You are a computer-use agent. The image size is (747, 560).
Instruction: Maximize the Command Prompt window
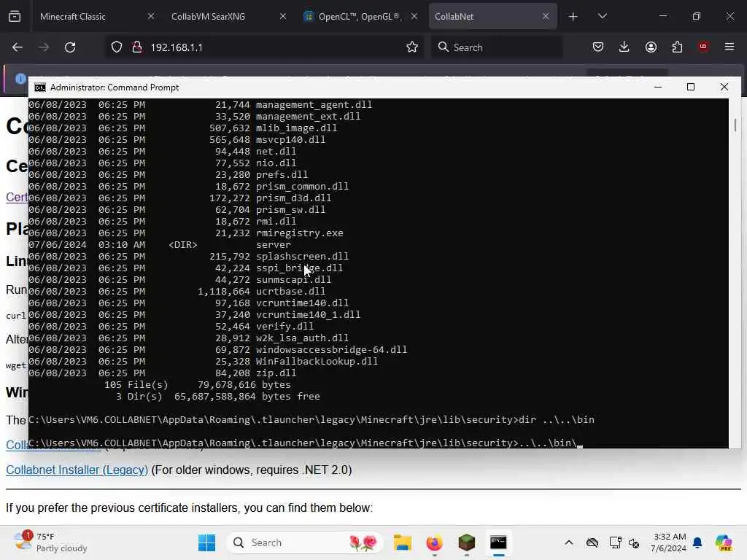[x=691, y=87]
